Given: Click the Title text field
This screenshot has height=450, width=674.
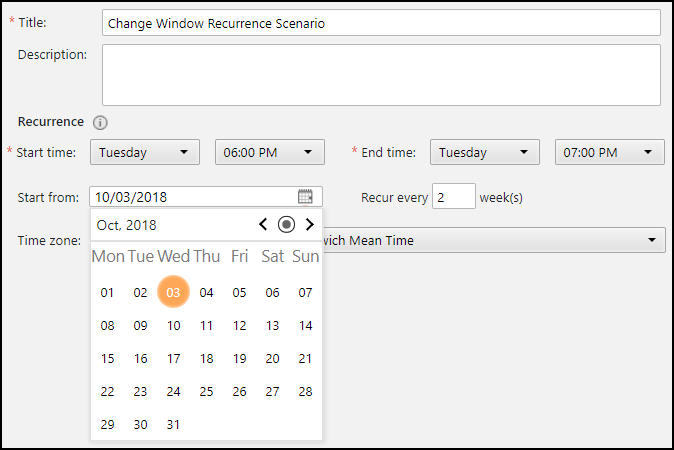Looking at the screenshot, I should tap(381, 23).
